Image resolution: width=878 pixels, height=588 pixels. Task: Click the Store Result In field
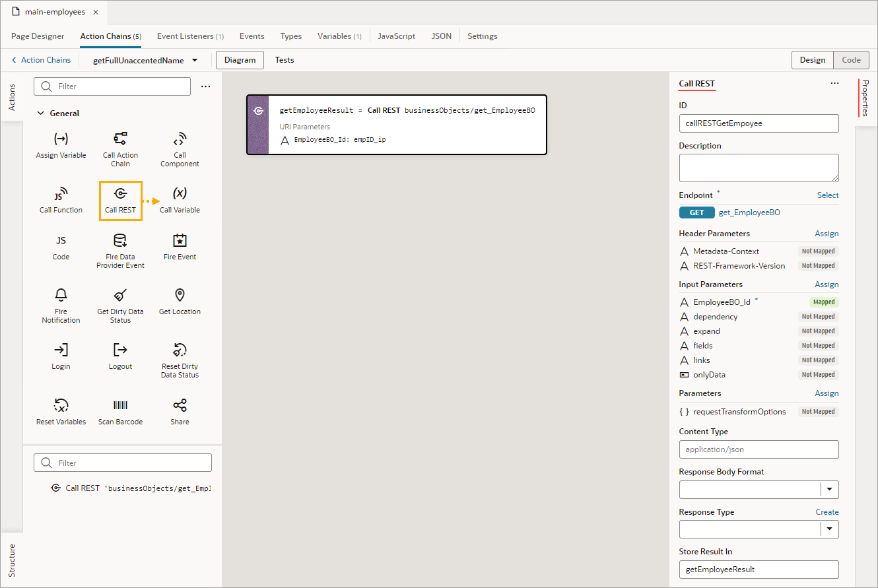tap(759, 570)
